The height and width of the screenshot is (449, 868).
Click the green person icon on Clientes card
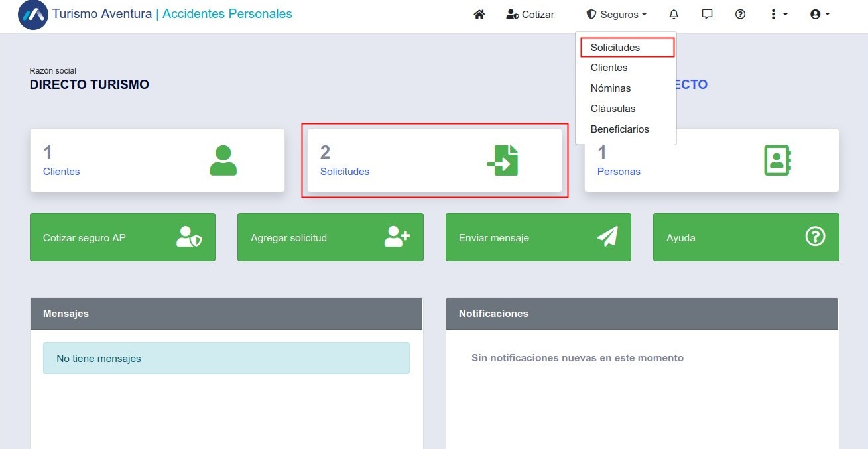click(223, 160)
